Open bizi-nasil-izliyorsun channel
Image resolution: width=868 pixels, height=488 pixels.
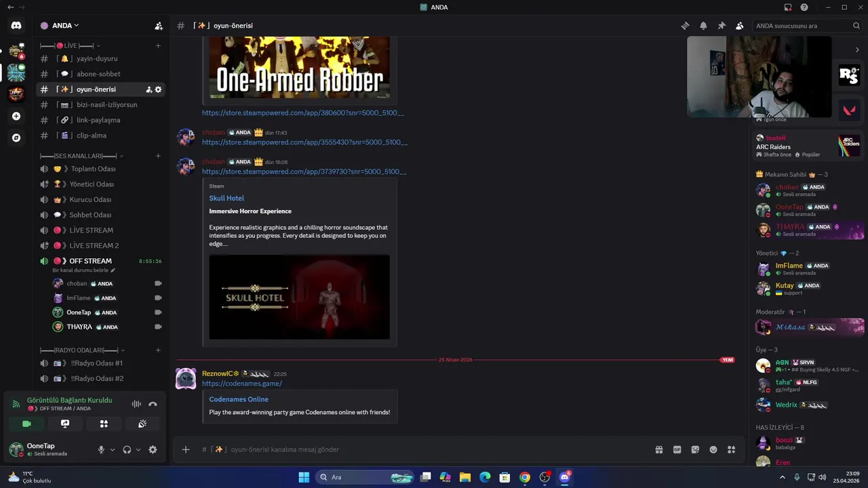point(100,104)
